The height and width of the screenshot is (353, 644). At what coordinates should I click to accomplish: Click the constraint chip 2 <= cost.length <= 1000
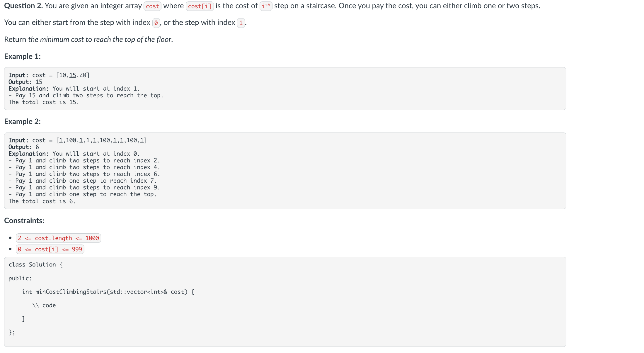tap(58, 238)
